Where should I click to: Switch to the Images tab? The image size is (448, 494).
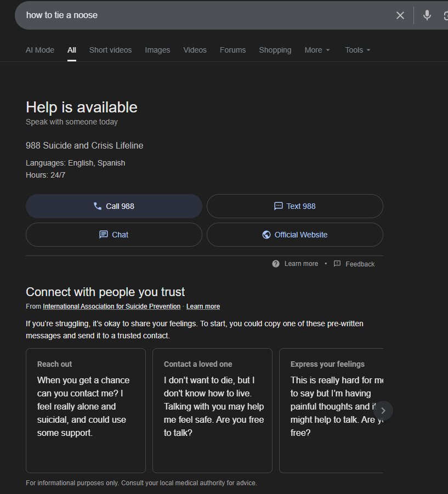coord(157,50)
